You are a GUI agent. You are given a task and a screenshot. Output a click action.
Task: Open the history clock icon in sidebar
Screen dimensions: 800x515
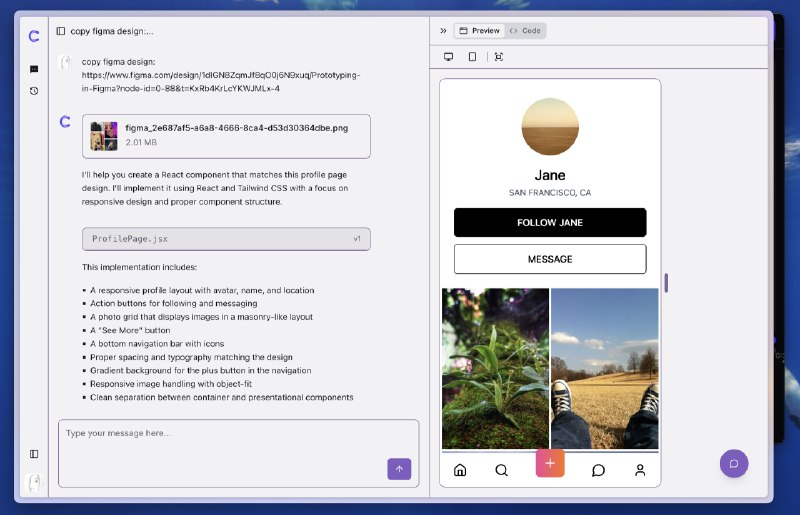point(34,91)
